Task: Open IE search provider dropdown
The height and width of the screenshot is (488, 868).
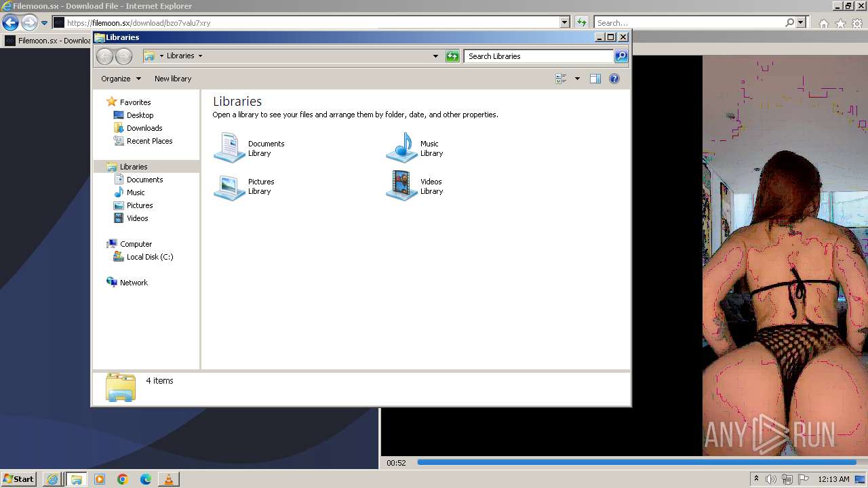Action: click(x=801, y=22)
